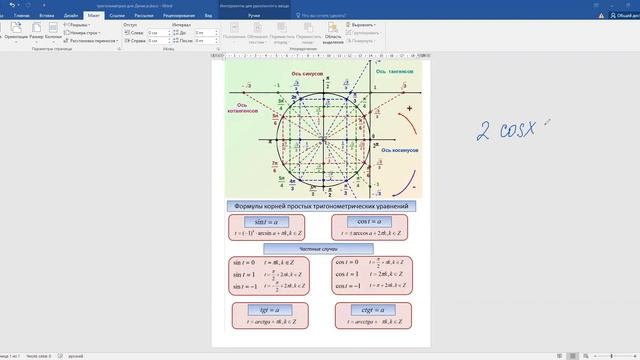640x360 pixels.
Task: Open Расстановка переносов hyphenation dropdown
Action: [x=91, y=41]
